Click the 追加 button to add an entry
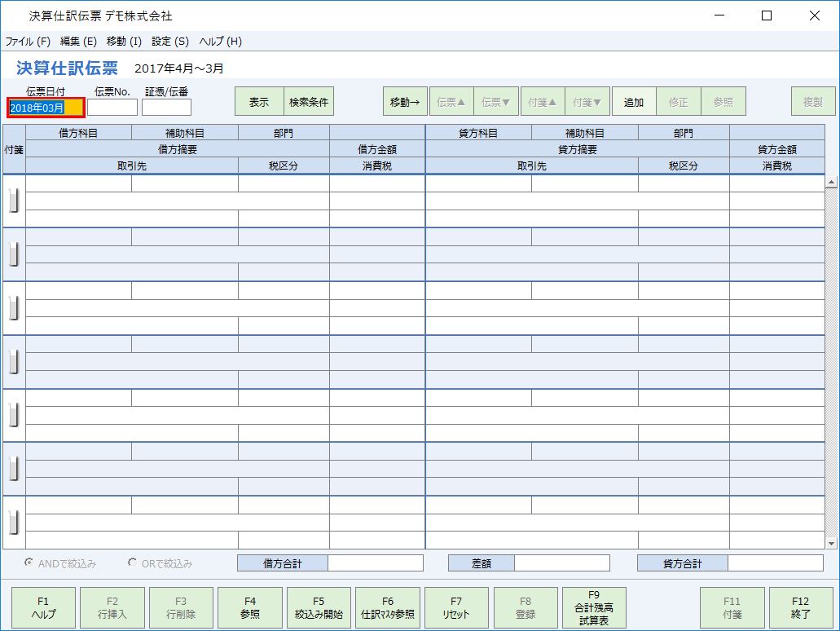 tap(634, 101)
